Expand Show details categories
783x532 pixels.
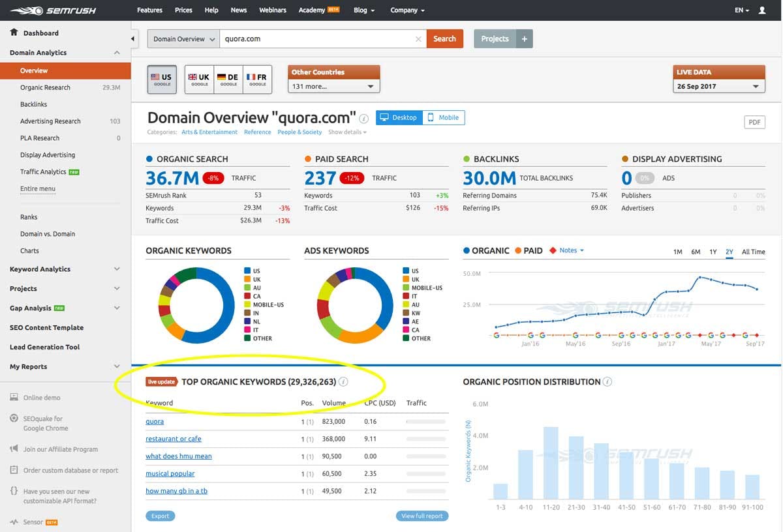(x=347, y=132)
